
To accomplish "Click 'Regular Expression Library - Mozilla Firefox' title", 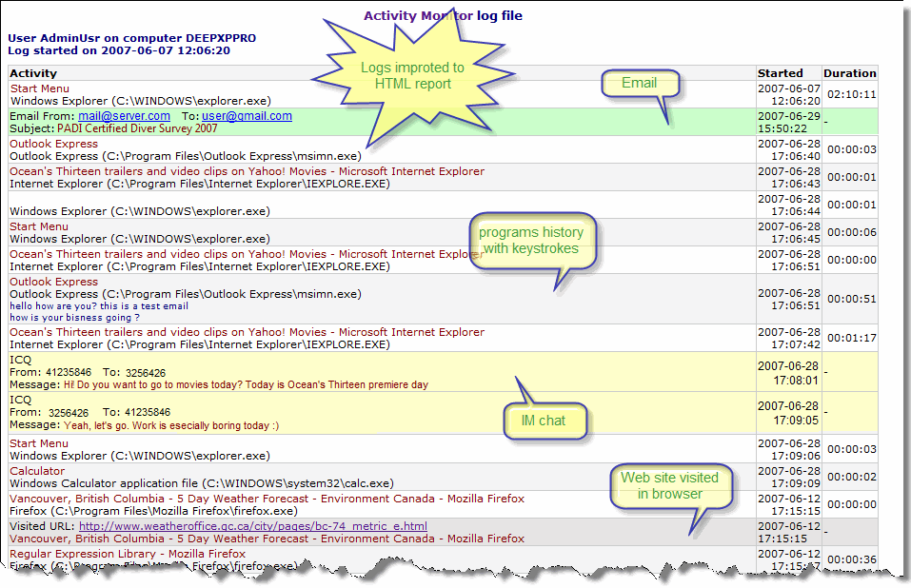I will (128, 554).
